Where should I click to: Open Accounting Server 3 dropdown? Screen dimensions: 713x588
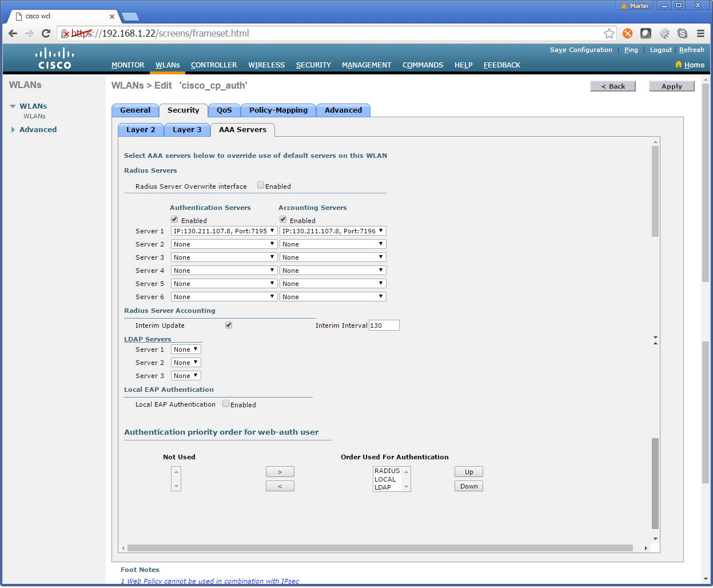(333, 257)
